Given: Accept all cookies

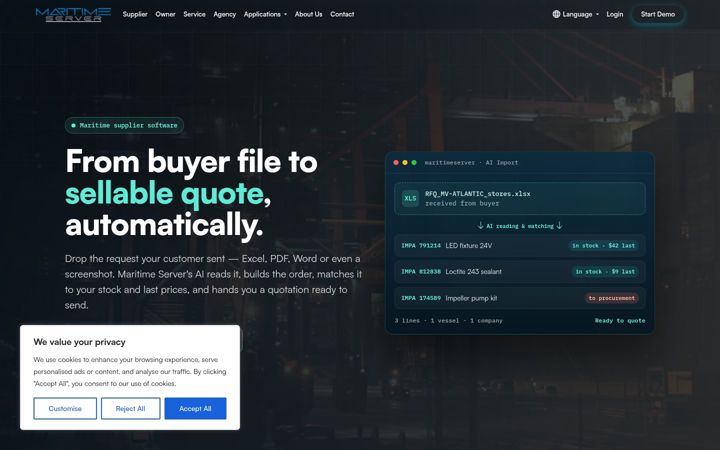Looking at the screenshot, I should click(195, 409).
